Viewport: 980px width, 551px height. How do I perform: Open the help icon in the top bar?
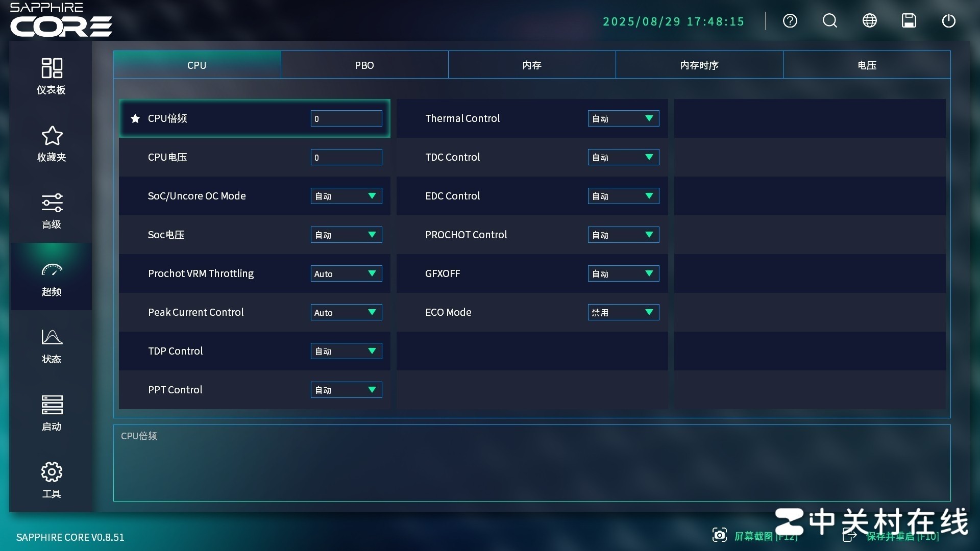tap(790, 21)
